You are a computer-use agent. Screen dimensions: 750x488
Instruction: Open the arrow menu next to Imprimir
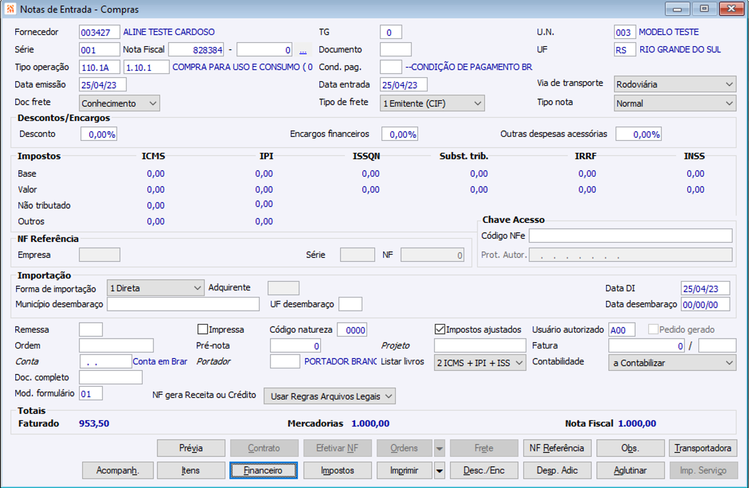coord(439,469)
